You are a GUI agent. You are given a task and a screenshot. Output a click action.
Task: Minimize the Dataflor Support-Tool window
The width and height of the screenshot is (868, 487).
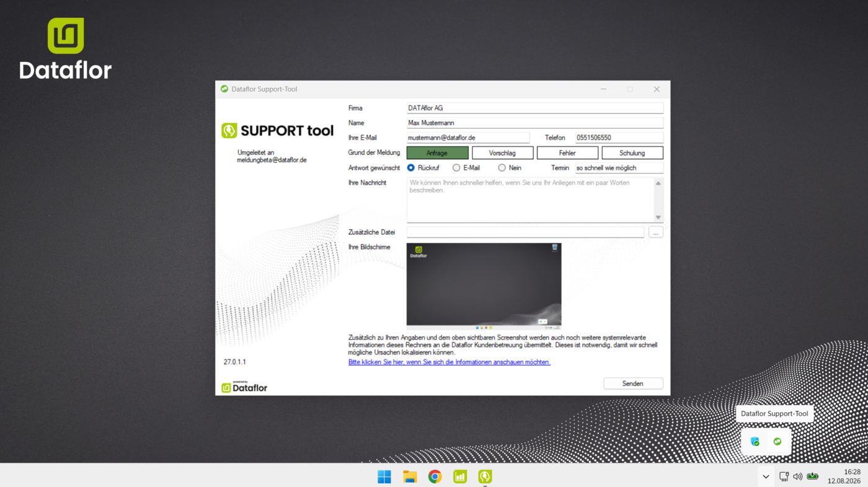coord(603,89)
